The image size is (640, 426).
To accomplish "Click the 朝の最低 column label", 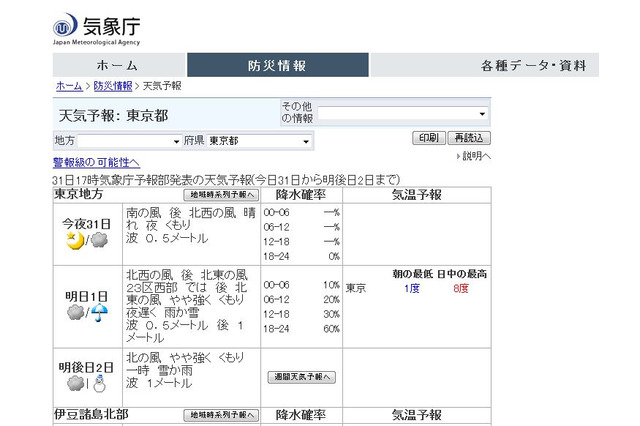I will pos(412,274).
